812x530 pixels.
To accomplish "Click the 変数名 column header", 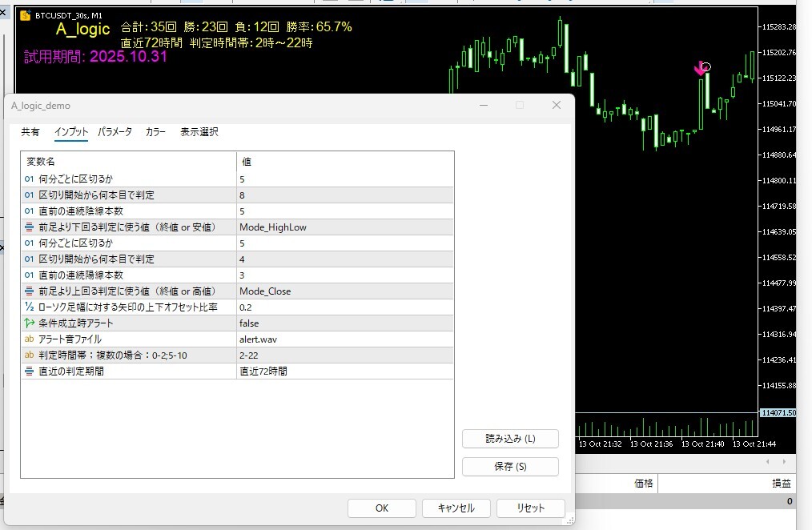I will [40, 162].
